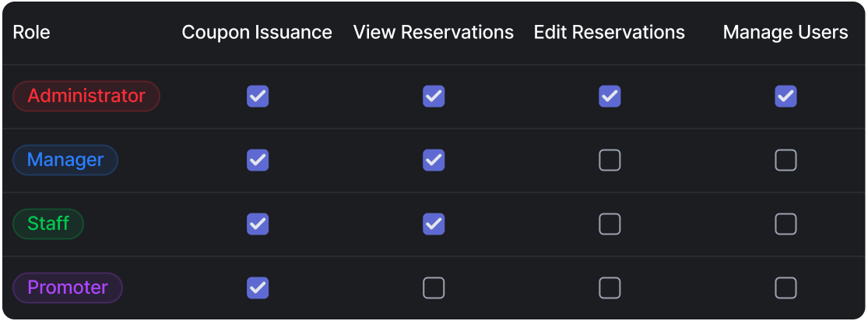The image size is (868, 321).
Task: Check Manage Users for Staff
Action: tap(785, 224)
